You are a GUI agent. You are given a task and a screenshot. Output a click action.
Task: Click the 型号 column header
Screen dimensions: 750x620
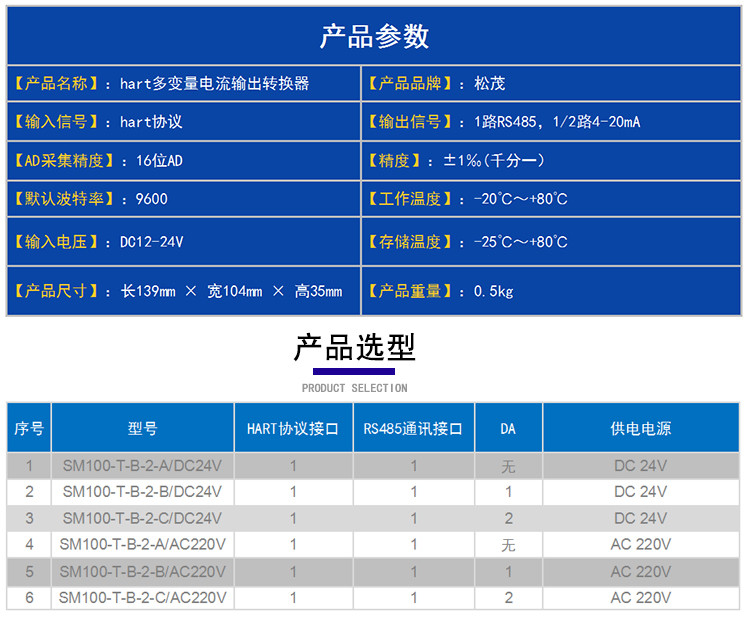point(142,428)
